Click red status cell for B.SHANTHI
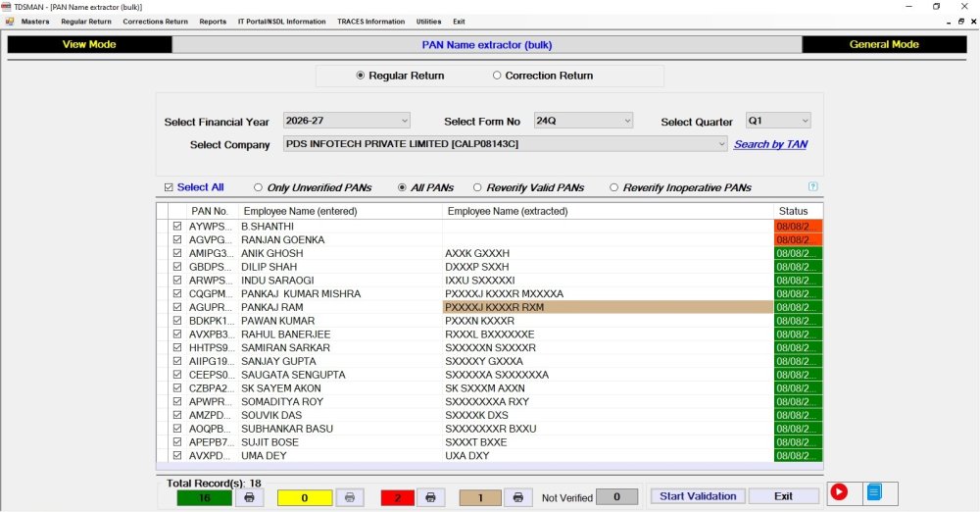The height and width of the screenshot is (512, 980). click(x=798, y=226)
